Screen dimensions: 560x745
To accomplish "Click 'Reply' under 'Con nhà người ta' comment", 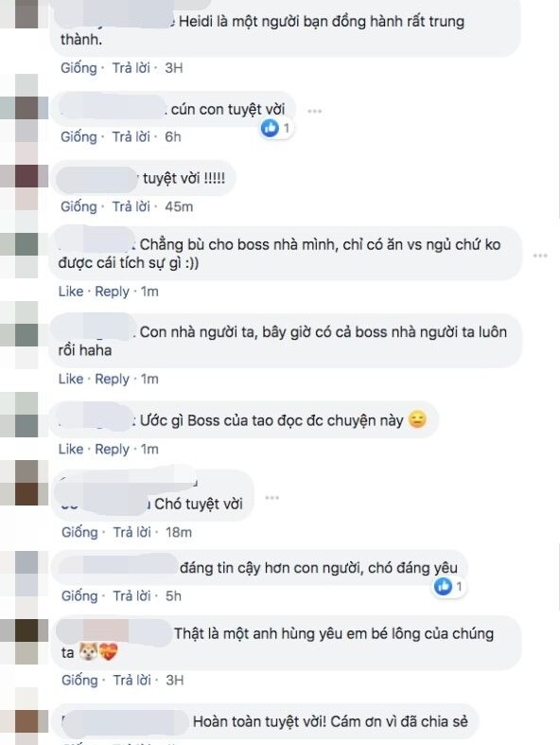I will coord(113,380).
